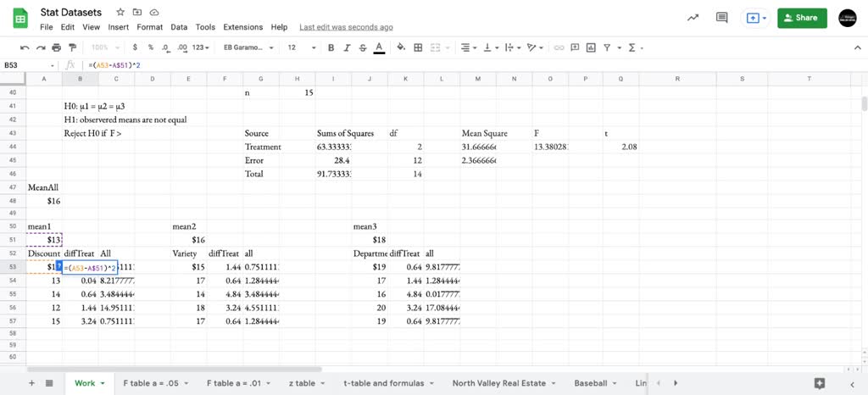Screen dimensions: 868x395
Task: Open the Format menu
Action: coord(150,27)
